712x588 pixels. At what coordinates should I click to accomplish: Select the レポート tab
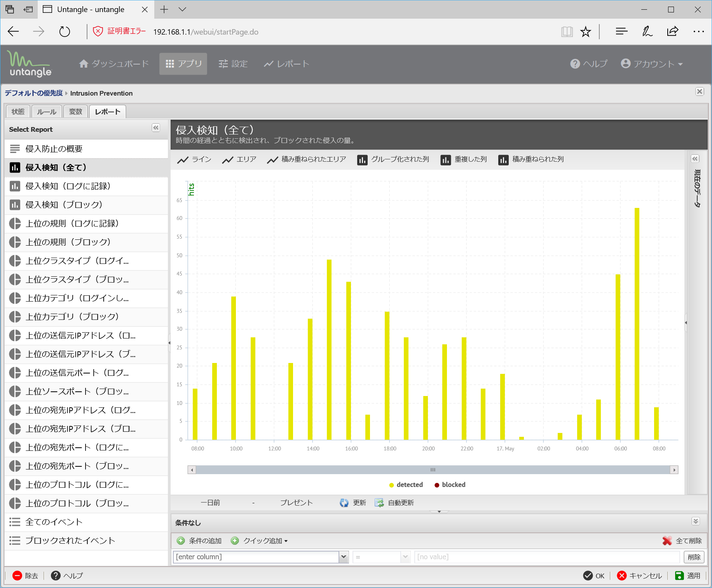click(x=108, y=112)
